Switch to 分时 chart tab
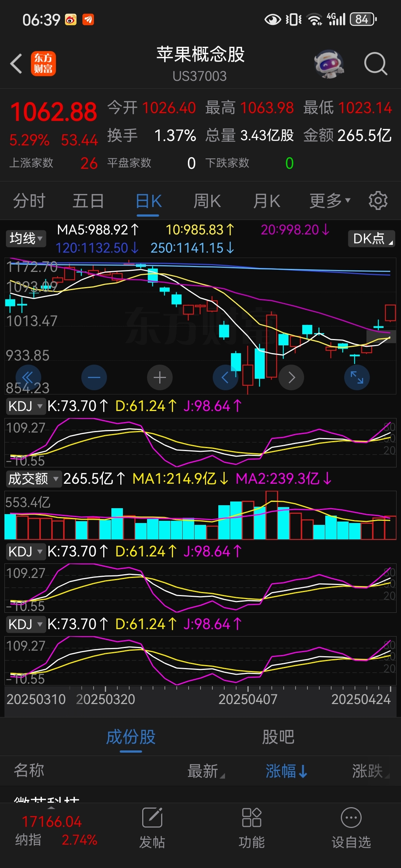This screenshot has width=401, height=868. coord(29,201)
